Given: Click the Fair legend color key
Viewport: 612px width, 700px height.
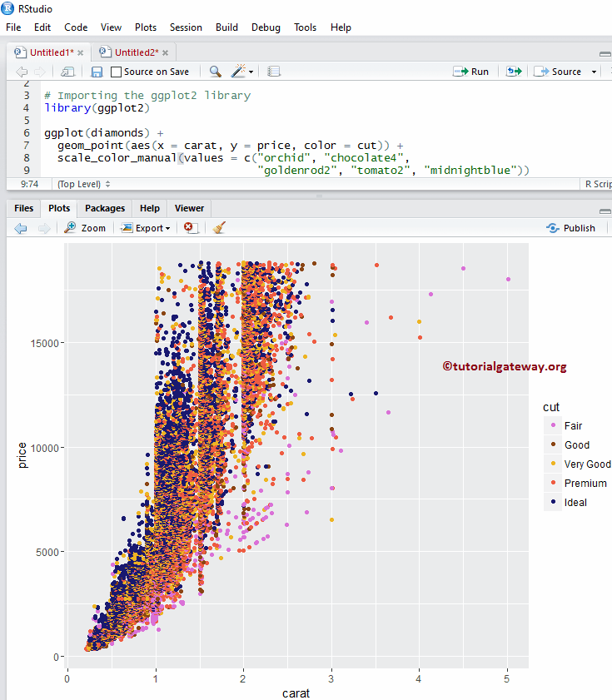Looking at the screenshot, I should pos(553,425).
